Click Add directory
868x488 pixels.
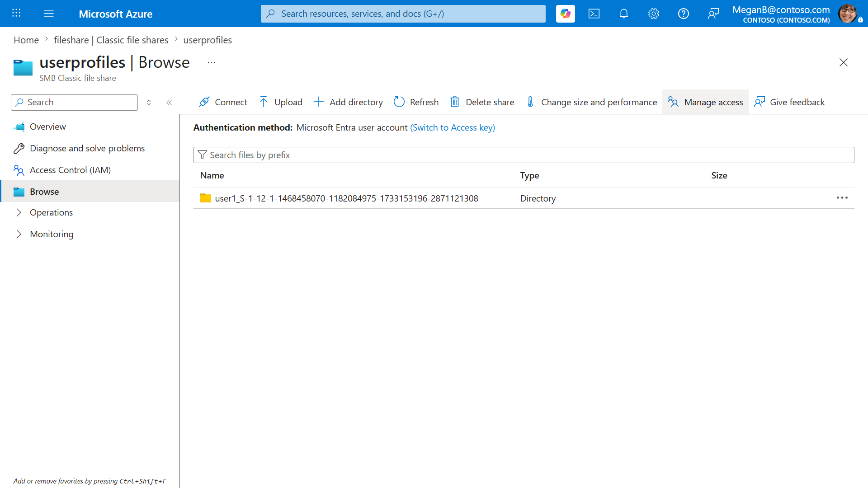pyautogui.click(x=348, y=102)
